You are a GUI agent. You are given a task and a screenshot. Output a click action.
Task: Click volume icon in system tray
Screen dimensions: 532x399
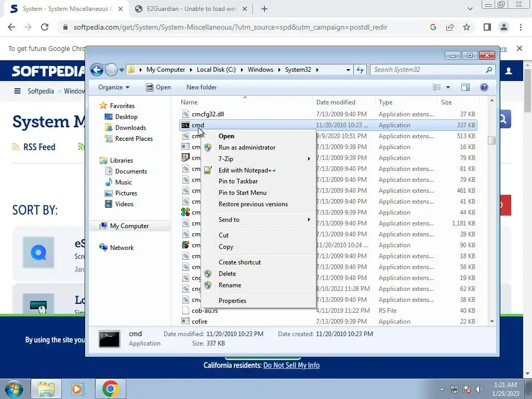[480, 390]
